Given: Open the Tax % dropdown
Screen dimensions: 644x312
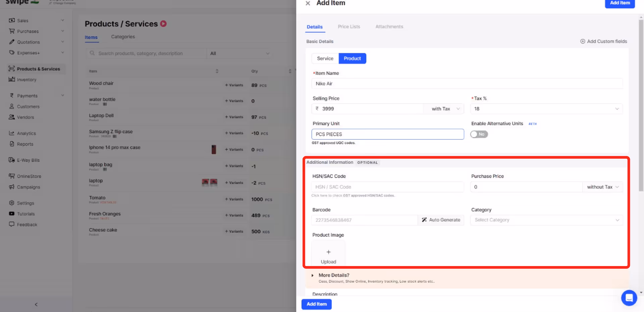Looking at the screenshot, I should [546, 109].
